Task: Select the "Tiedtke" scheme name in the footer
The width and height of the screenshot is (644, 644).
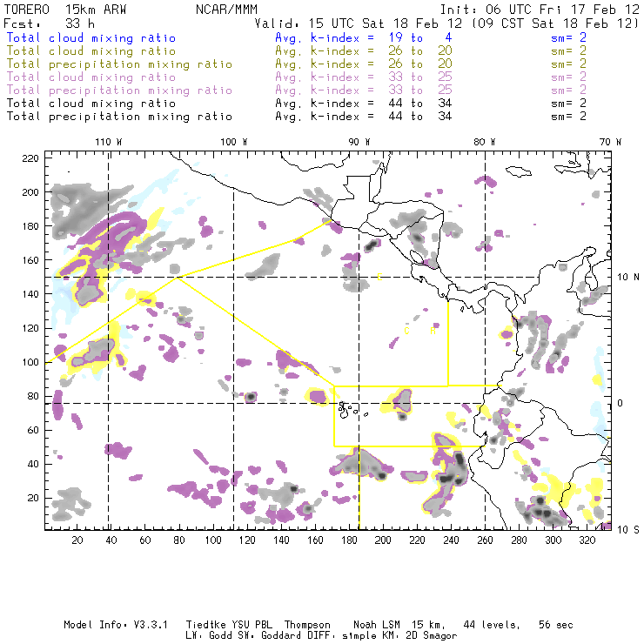Action: click(205, 625)
